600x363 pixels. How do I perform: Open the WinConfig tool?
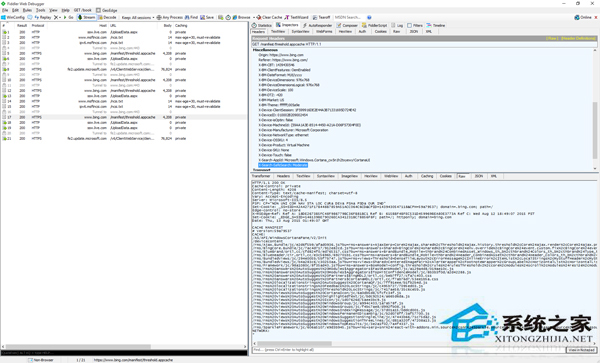pyautogui.click(x=13, y=17)
